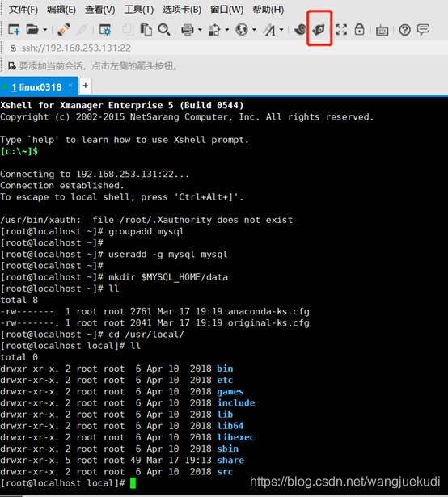Open the keyboard Key Mapping icon

(x=382, y=31)
